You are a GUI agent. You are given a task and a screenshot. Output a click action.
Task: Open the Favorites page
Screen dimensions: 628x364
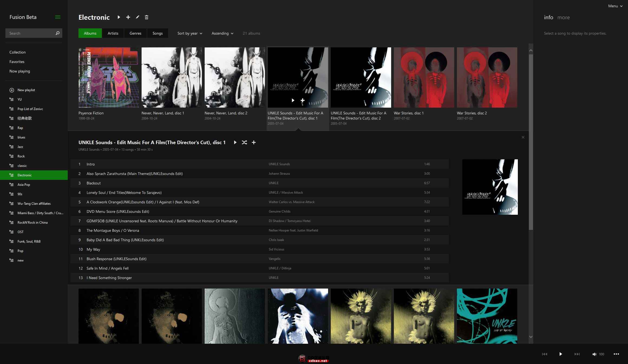(x=17, y=62)
